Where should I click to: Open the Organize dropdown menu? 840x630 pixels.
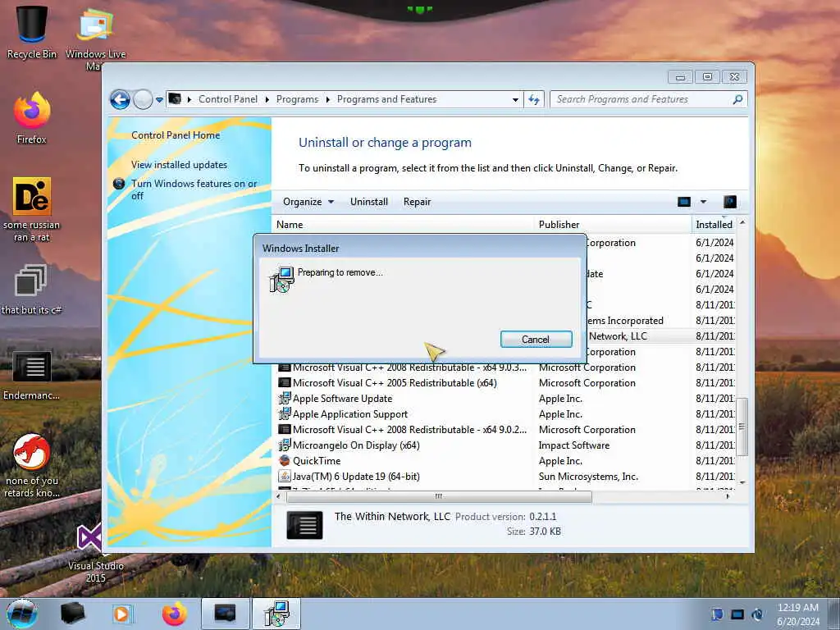(308, 202)
